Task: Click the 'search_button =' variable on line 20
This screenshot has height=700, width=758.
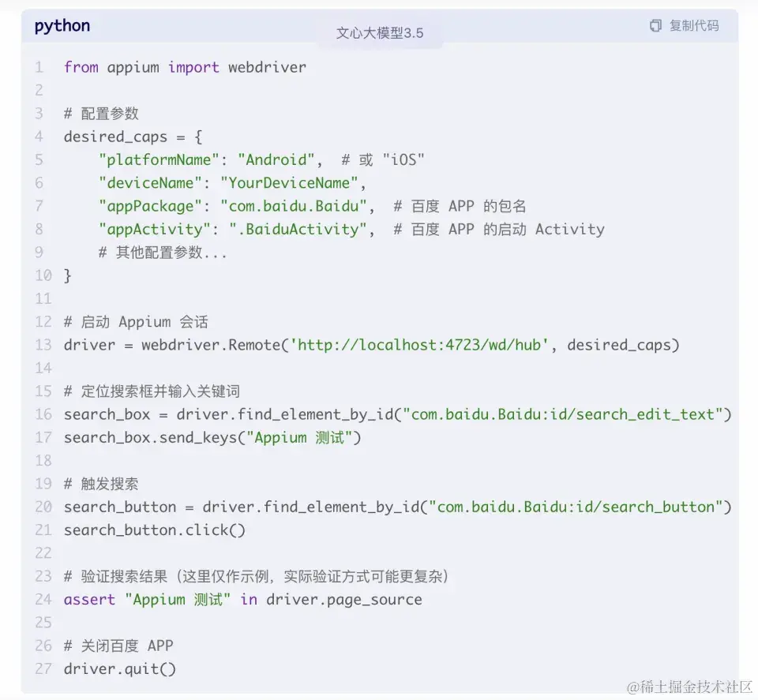Action: pyautogui.click(x=129, y=507)
